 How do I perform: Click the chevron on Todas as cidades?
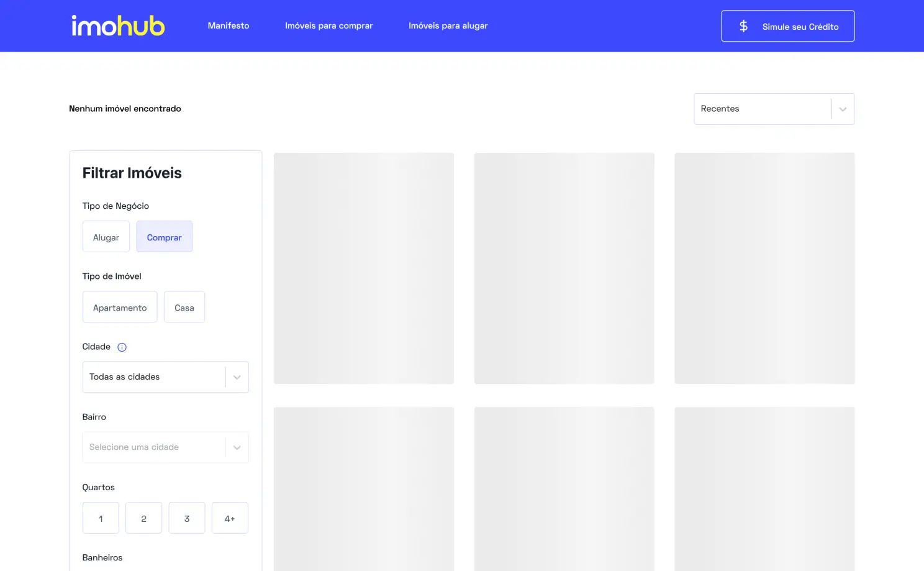pyautogui.click(x=237, y=377)
